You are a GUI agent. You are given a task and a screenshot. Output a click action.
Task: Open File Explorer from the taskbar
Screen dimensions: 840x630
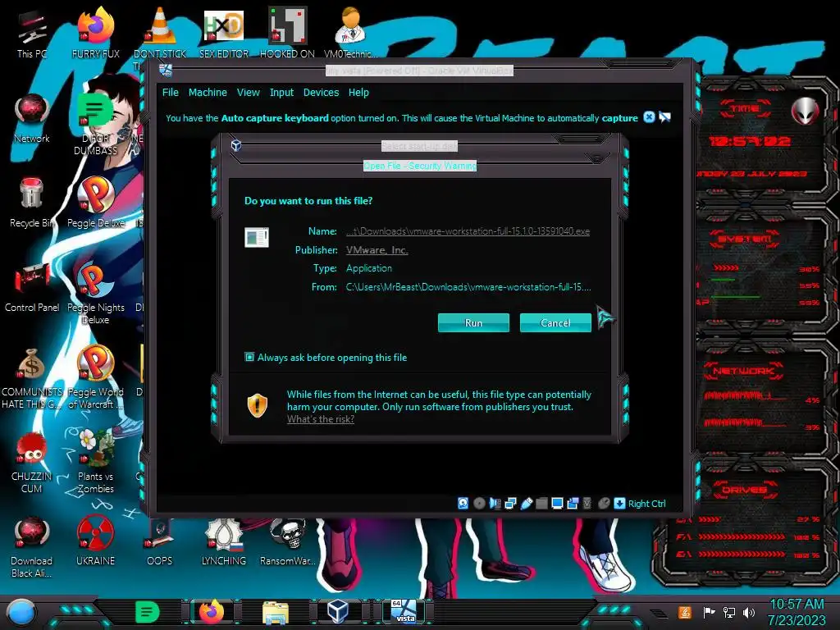pos(276,612)
